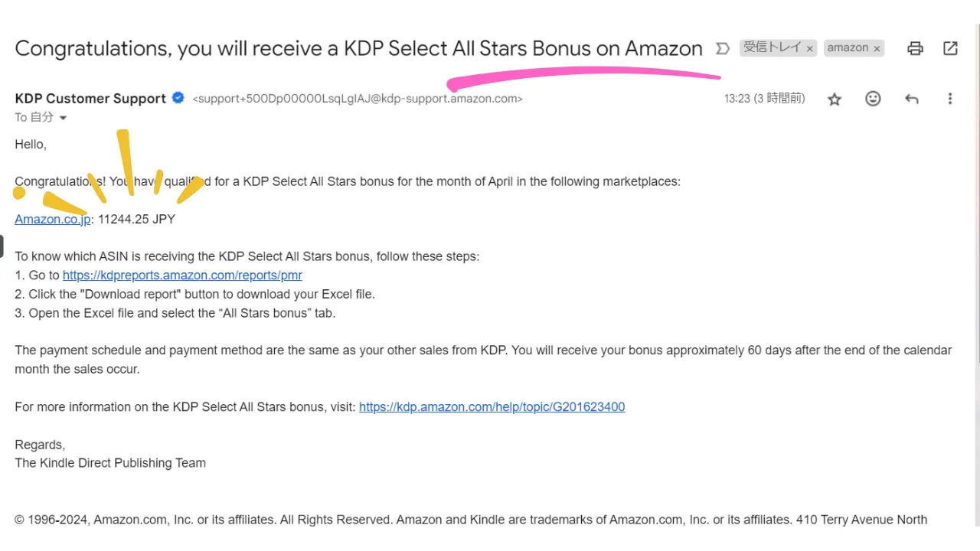Open the kdpreports.amazon.com/reports/pmr link

[x=182, y=275]
